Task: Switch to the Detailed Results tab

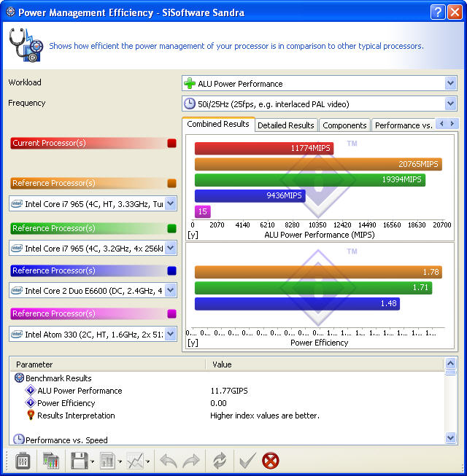Action: (286, 125)
